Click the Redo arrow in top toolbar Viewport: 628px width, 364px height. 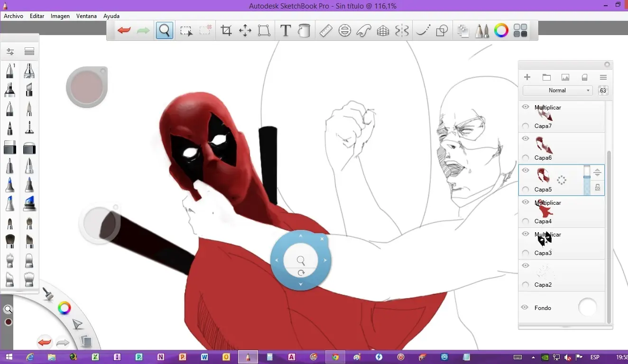[143, 31]
